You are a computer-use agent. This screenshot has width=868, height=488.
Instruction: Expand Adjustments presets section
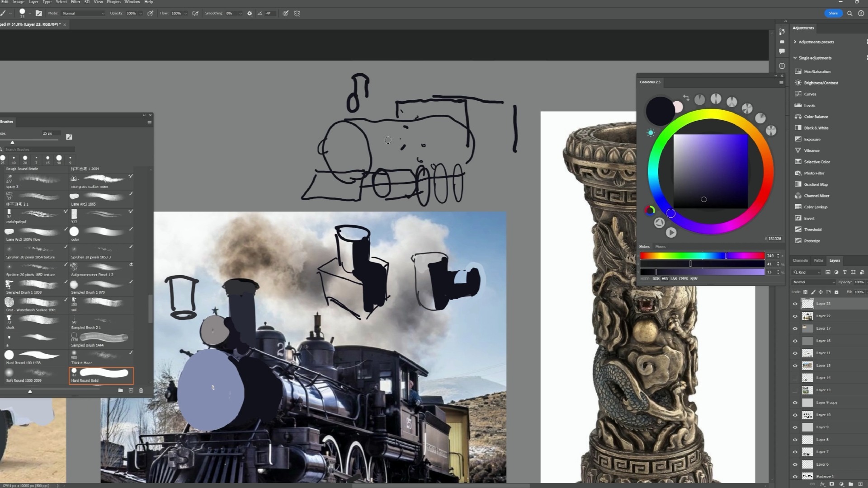coord(795,42)
